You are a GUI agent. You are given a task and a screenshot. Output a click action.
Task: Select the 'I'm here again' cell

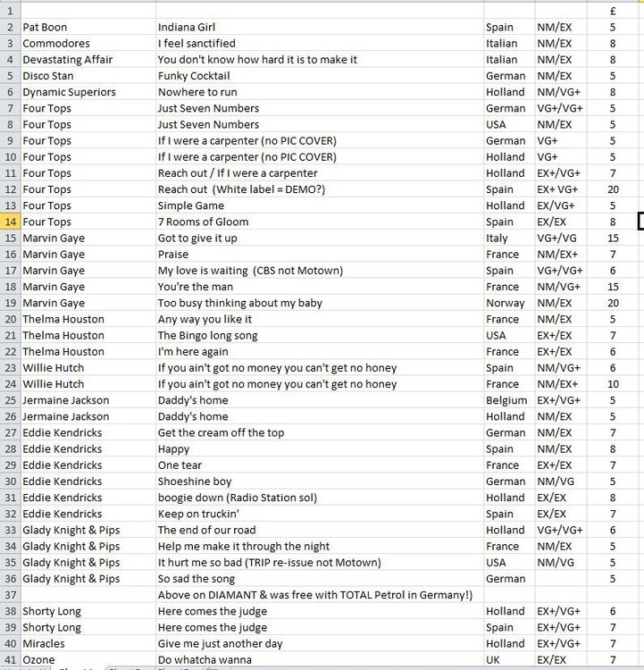point(320,352)
